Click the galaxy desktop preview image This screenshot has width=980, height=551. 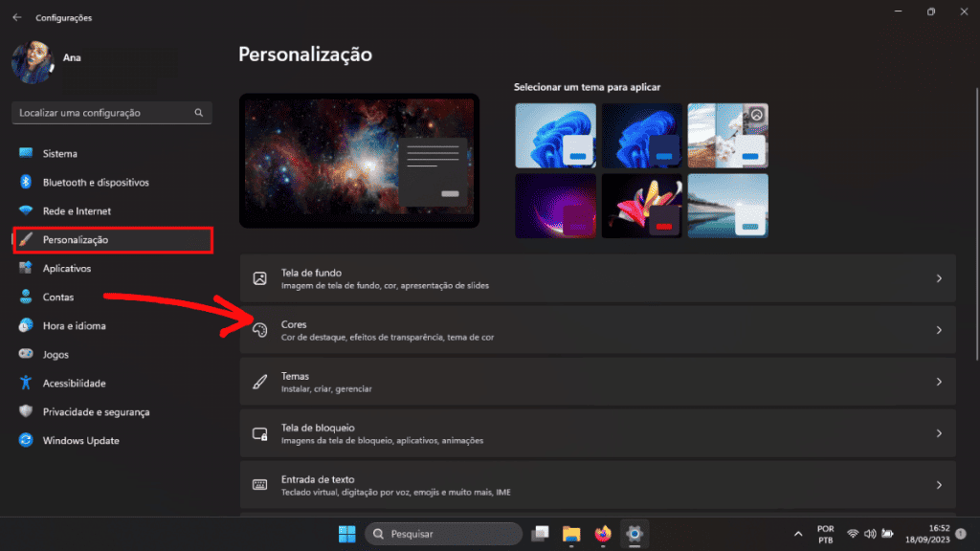360,161
